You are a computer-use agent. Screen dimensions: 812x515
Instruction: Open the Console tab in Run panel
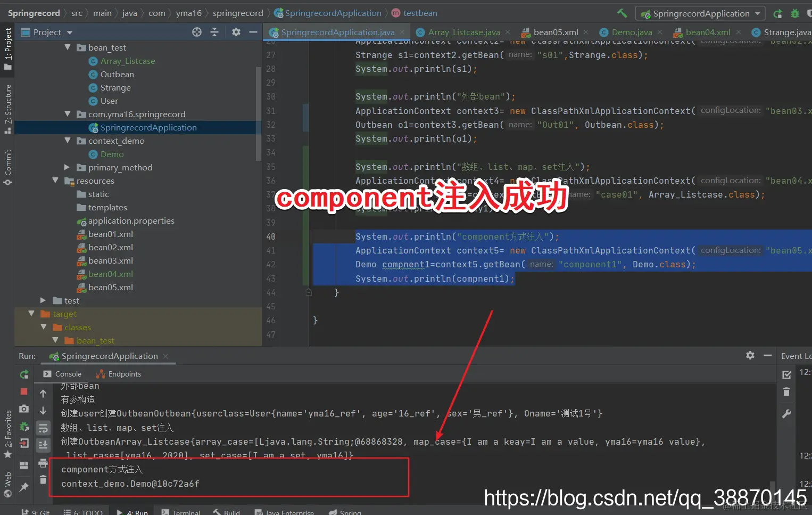point(62,374)
